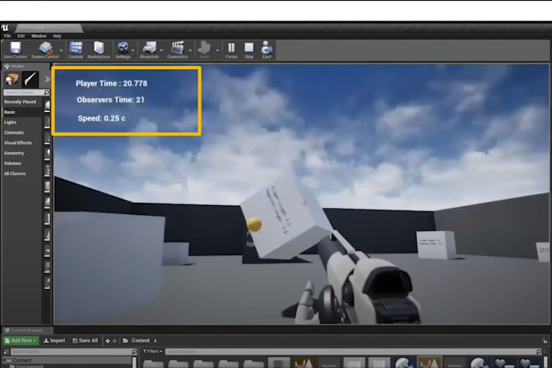Screen dimensions: 552x368
Task: Expand the Content path arrow
Action: [156, 341]
